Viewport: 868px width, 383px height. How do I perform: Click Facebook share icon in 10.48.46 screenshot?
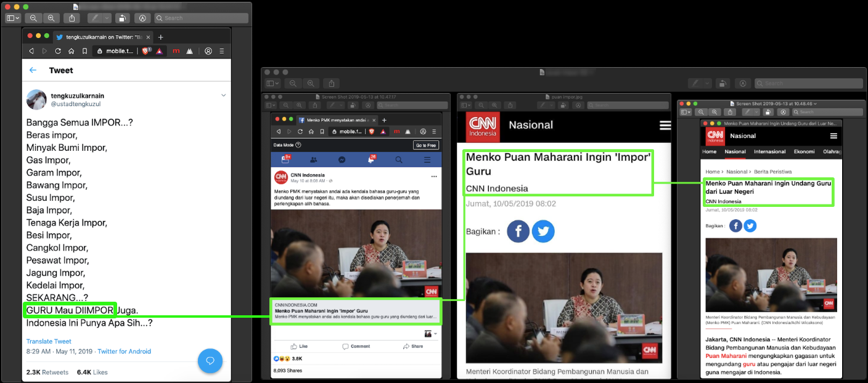pos(735,226)
